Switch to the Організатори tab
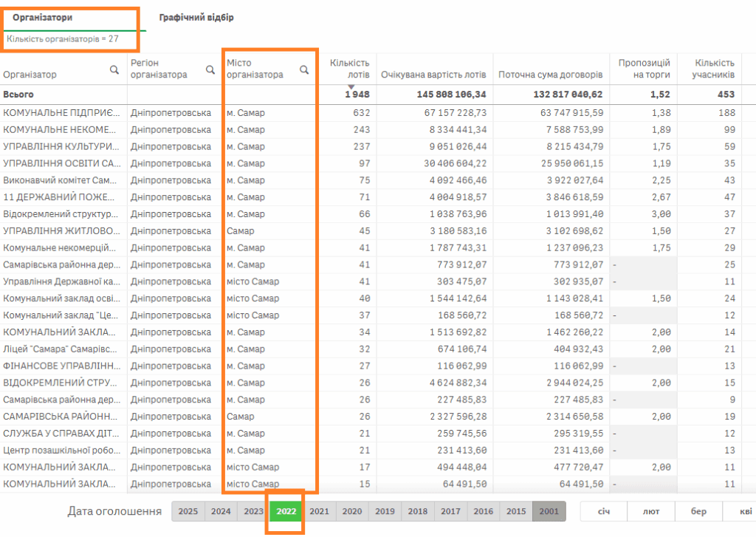The width and height of the screenshot is (756, 537). [x=42, y=17]
